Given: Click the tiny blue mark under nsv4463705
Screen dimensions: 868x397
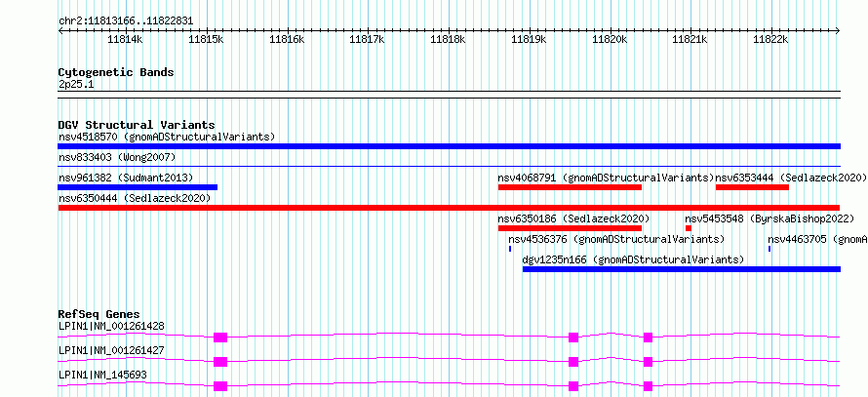Looking at the screenshot, I should pos(769,249).
